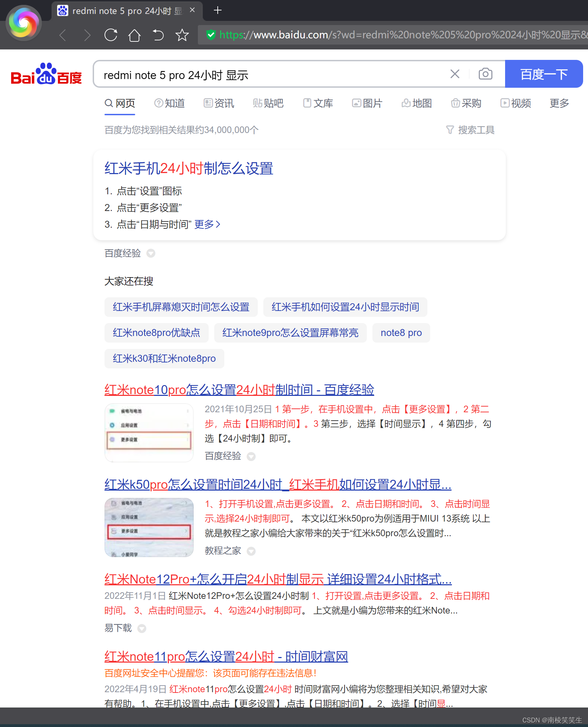Click the 百度为您找到相关结果 count text
The width and height of the screenshot is (588, 727).
click(181, 130)
